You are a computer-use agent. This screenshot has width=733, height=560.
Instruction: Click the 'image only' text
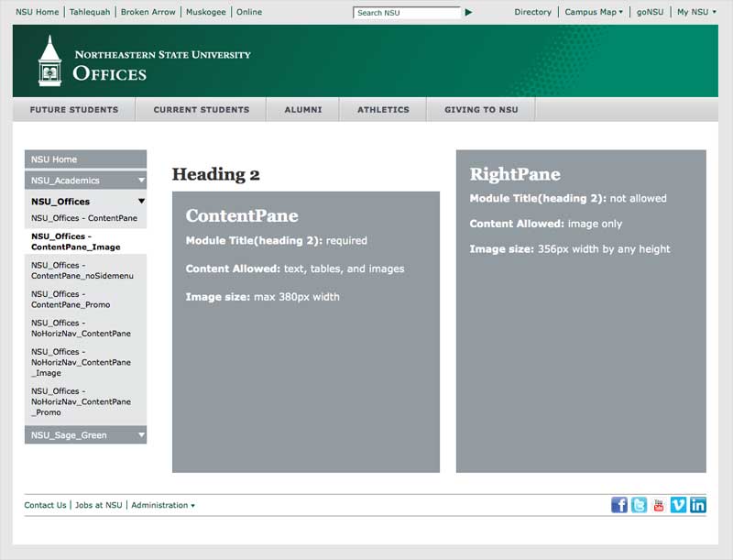pyautogui.click(x=595, y=224)
